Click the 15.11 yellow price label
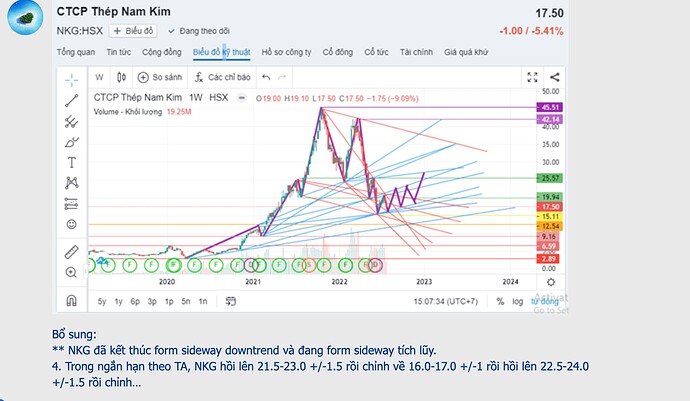 pyautogui.click(x=550, y=217)
